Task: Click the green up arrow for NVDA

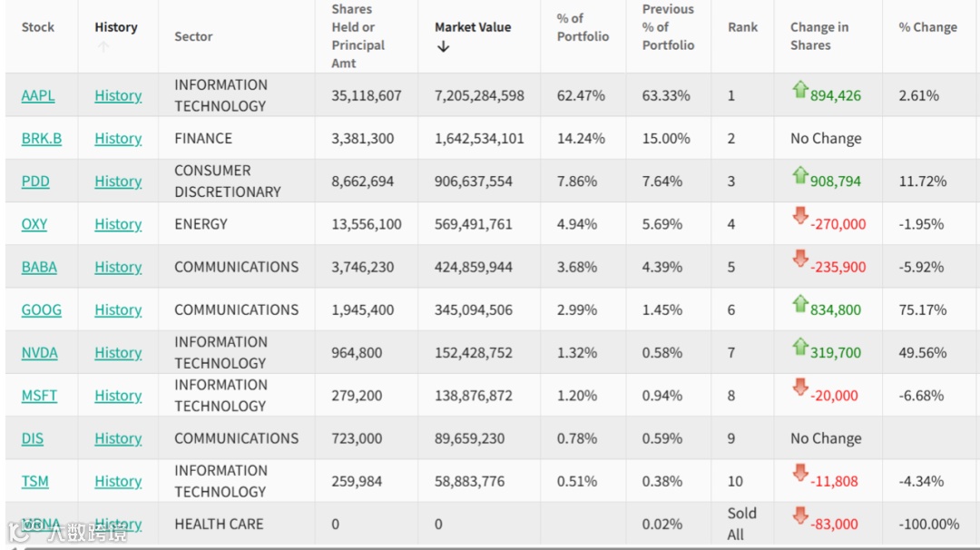Action: coord(799,346)
